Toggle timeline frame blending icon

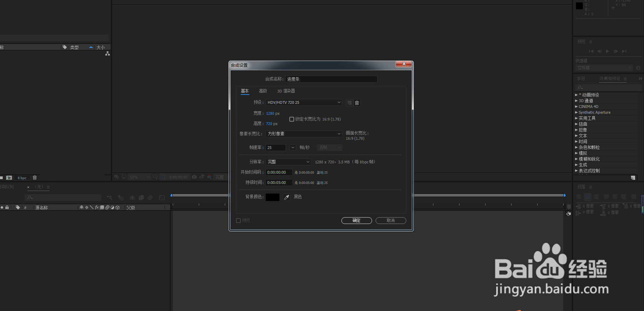141,198
